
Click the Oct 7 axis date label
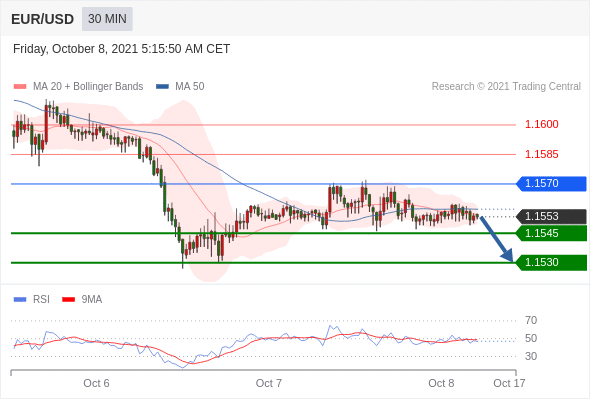click(x=269, y=383)
